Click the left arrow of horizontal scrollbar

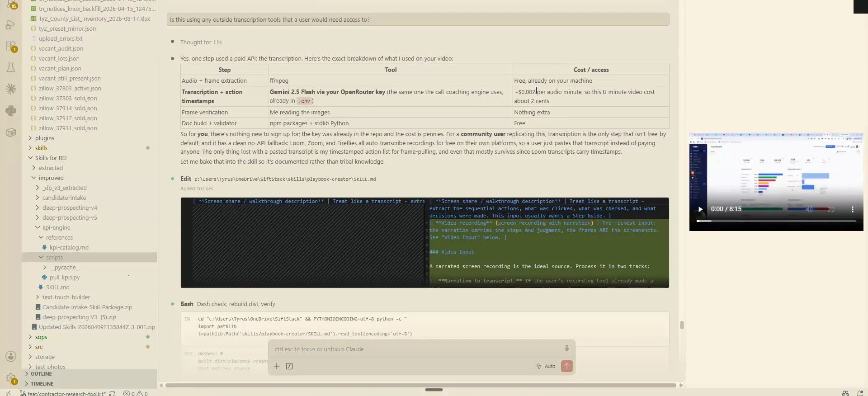[161, 385]
